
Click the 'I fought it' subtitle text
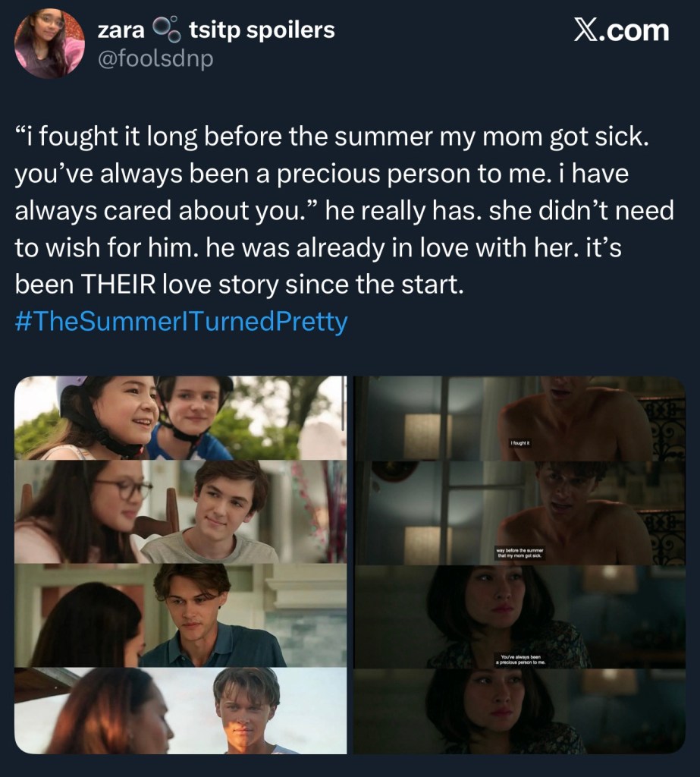(520, 443)
